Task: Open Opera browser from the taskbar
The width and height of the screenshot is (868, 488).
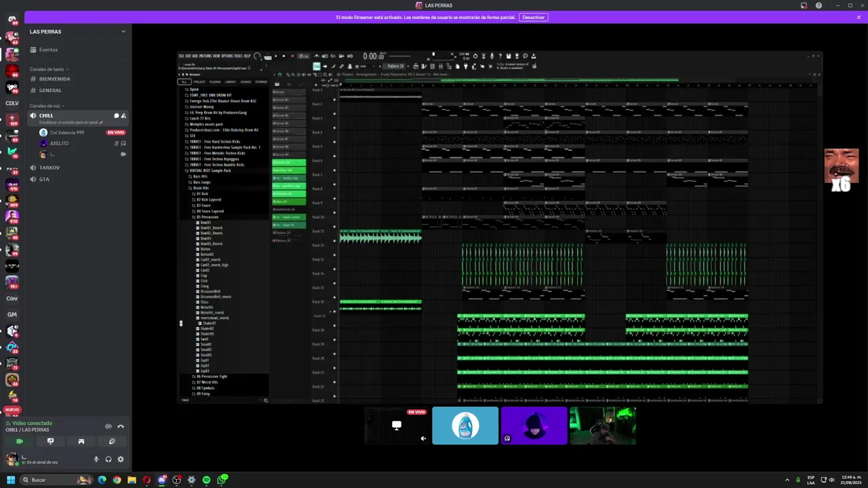Action: tap(146, 480)
